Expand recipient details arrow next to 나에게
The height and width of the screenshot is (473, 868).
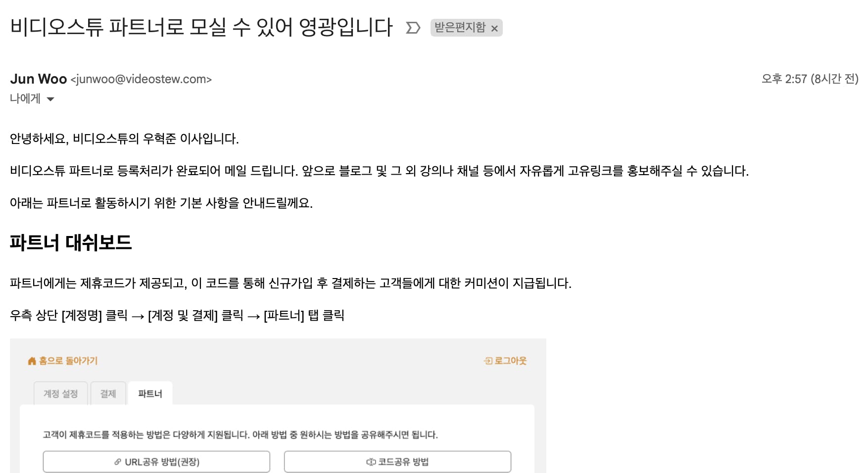50,99
